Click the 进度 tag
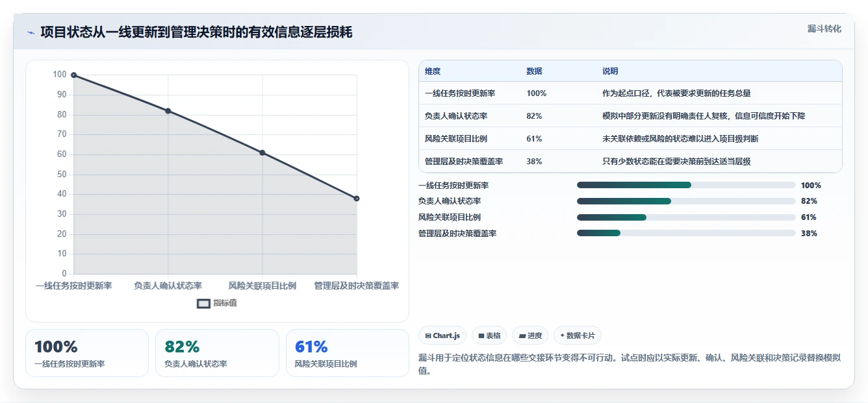The height and width of the screenshot is (403, 868). coord(530,336)
